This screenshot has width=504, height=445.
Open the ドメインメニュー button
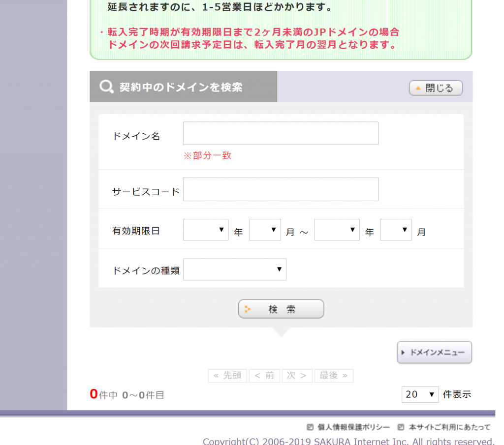[434, 352]
